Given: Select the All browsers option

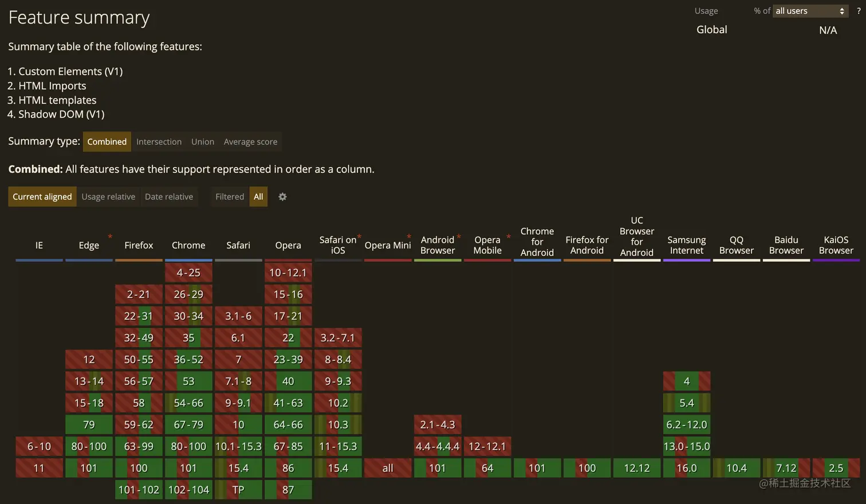Looking at the screenshot, I should [x=258, y=196].
